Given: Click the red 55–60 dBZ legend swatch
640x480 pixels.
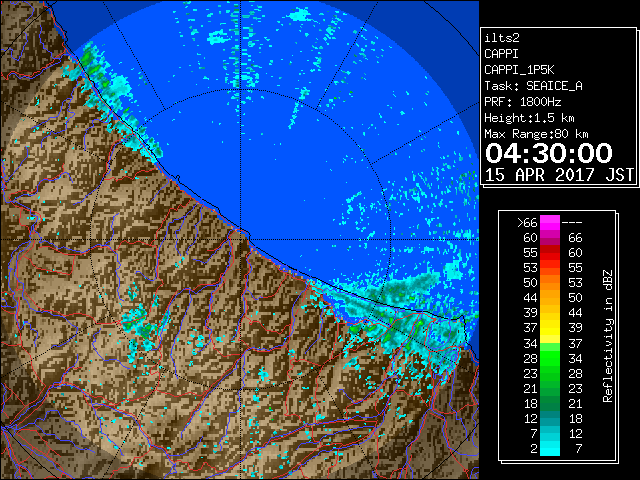Looking at the screenshot, I should pos(550,253).
